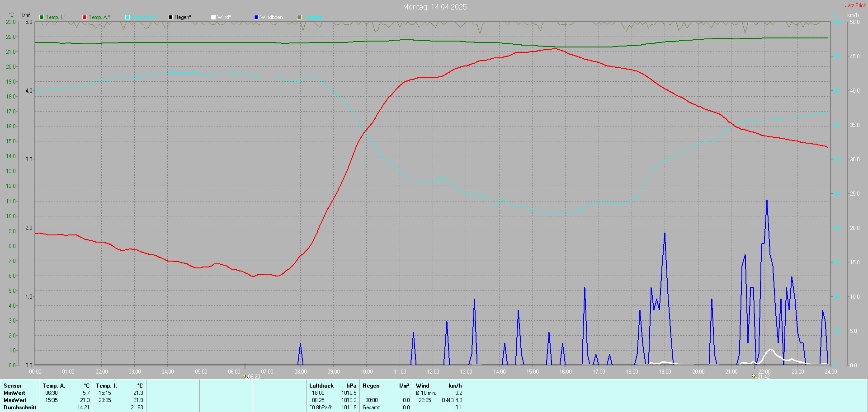Screen dimensions: 868x412
Task: Click the white Wind legend swatch
Action: 213,17
